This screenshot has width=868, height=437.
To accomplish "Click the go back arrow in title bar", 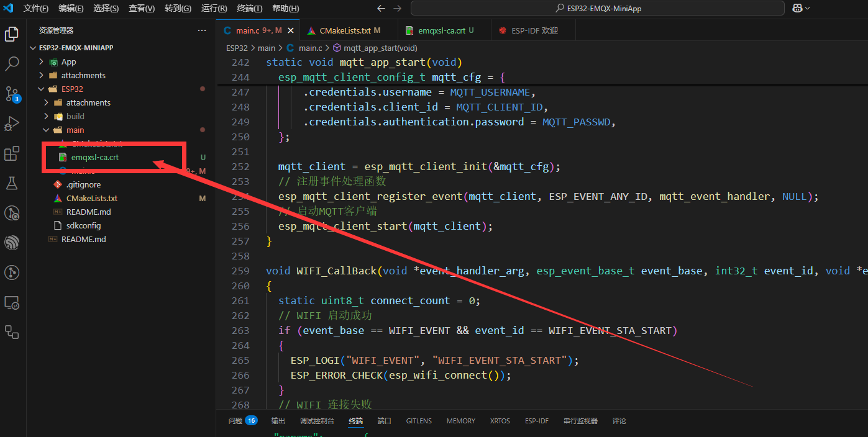I will pos(381,8).
